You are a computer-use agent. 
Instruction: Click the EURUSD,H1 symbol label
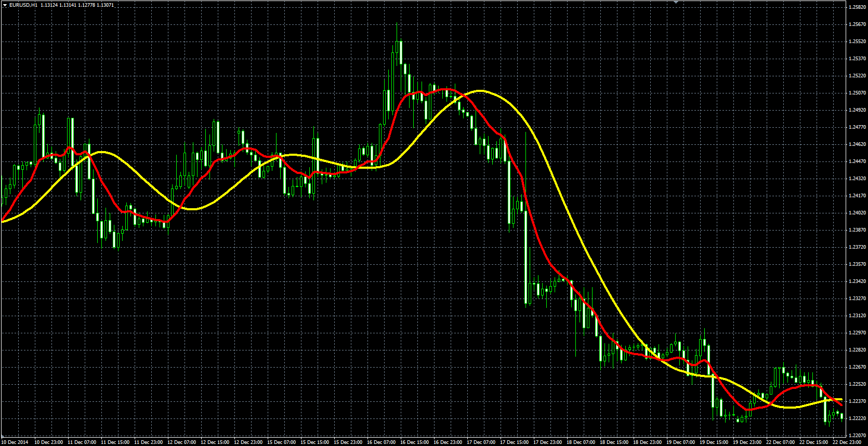click(x=23, y=5)
